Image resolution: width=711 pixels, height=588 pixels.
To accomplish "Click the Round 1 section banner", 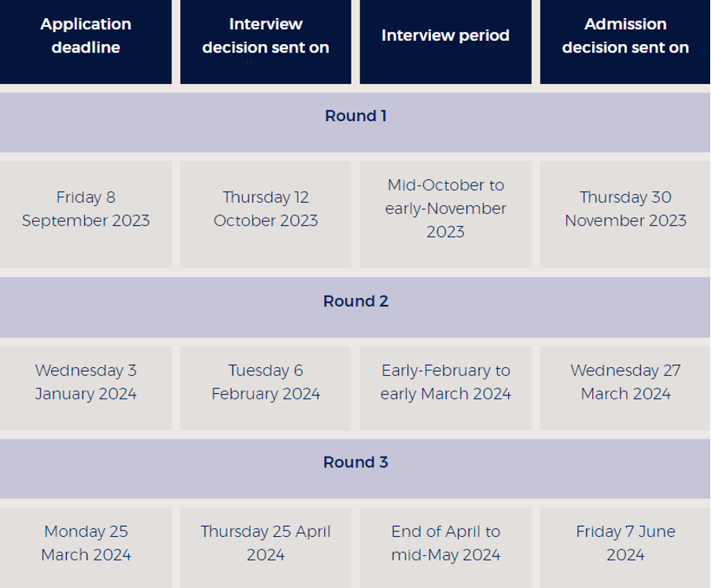I will [355, 116].
